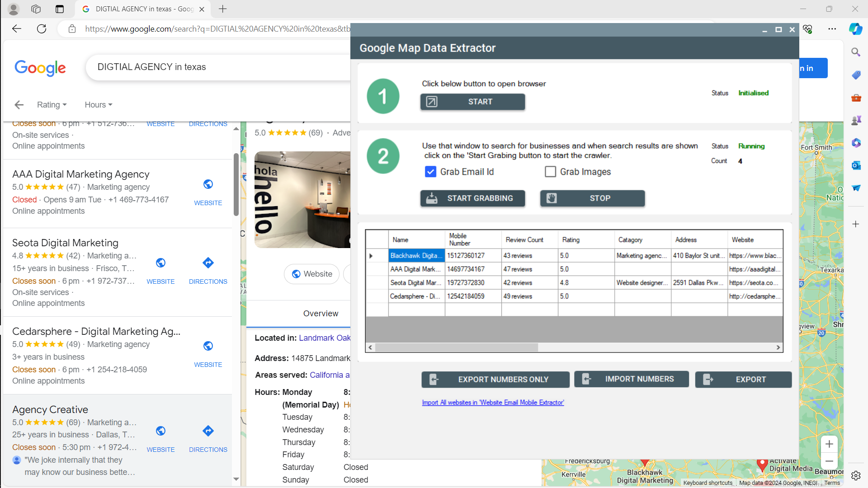Click EXPORT NUMBERS ONLY
This screenshot has width=868, height=488.
tap(495, 380)
